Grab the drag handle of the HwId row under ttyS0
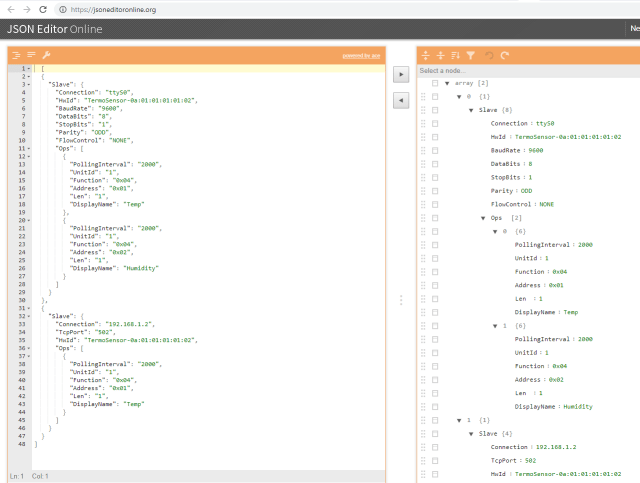Screen dimensions: 640x483 point(423,137)
